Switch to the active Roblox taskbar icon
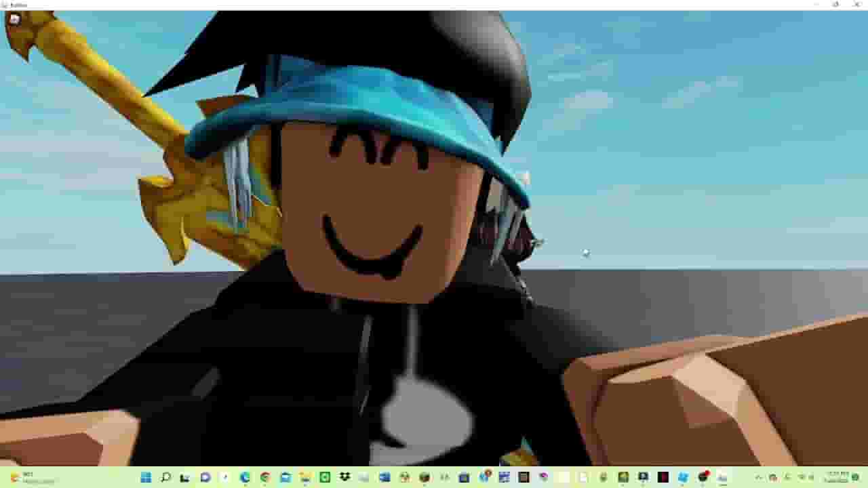 click(x=723, y=477)
